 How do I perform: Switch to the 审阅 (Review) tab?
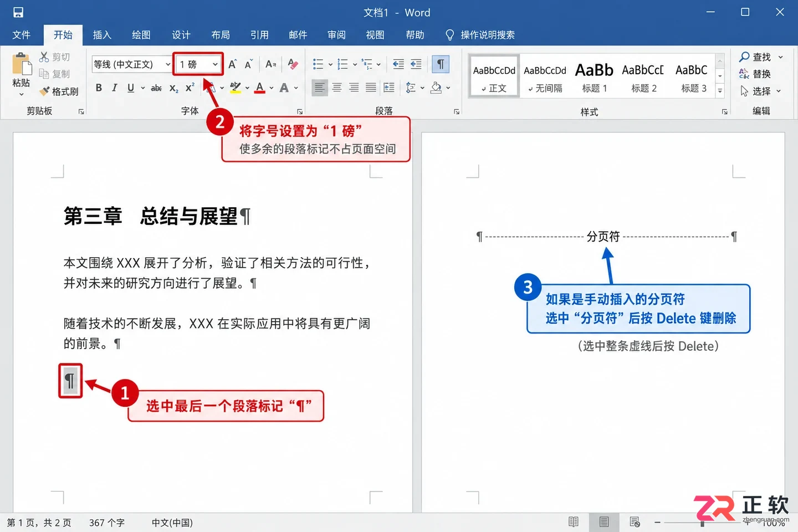[336, 35]
